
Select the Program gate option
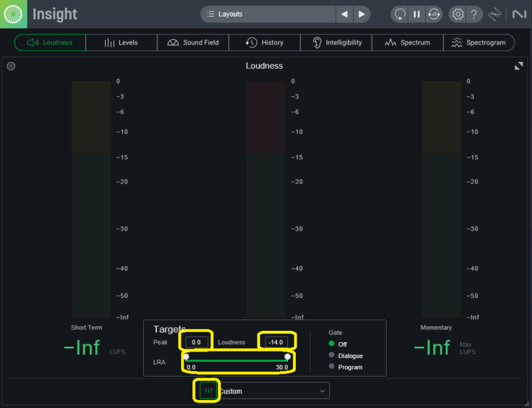333,367
